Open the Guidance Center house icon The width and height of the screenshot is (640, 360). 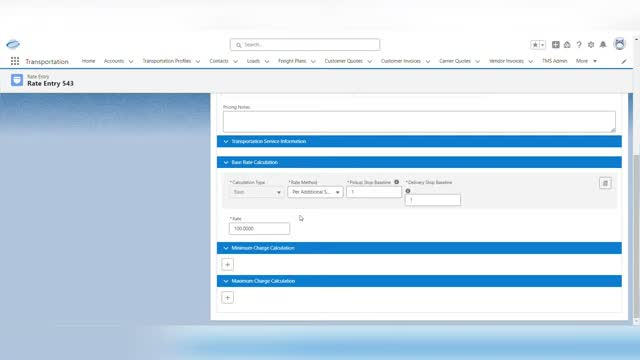tap(567, 44)
